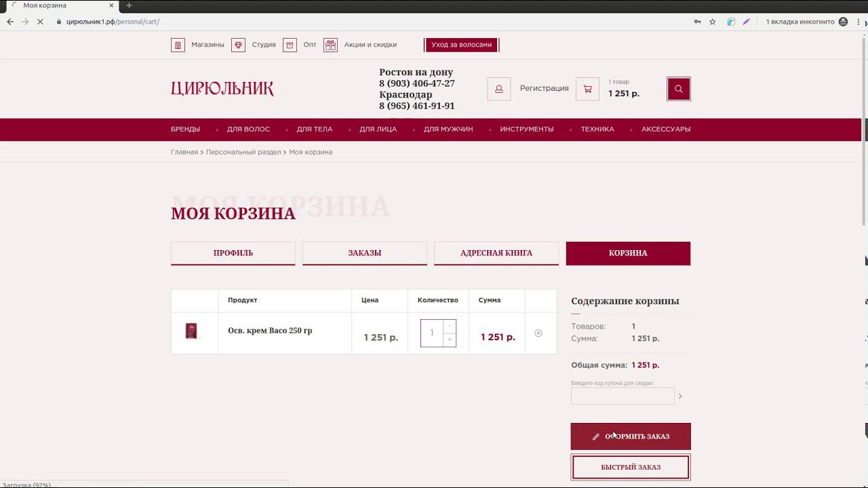The width and height of the screenshot is (868, 488).
Task: Open the ДЛЯ ВОЛОС menu
Action: pos(248,129)
